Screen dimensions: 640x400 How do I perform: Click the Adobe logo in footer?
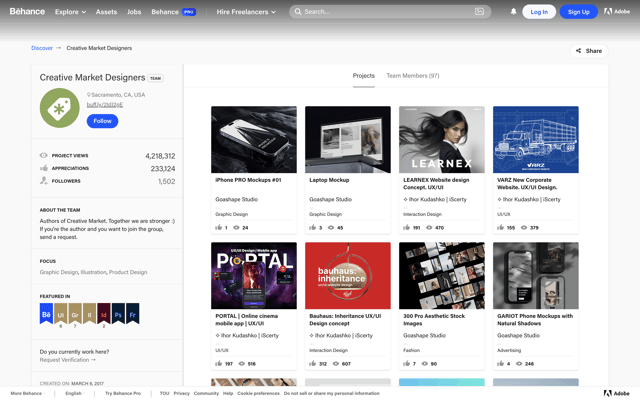click(x=617, y=393)
